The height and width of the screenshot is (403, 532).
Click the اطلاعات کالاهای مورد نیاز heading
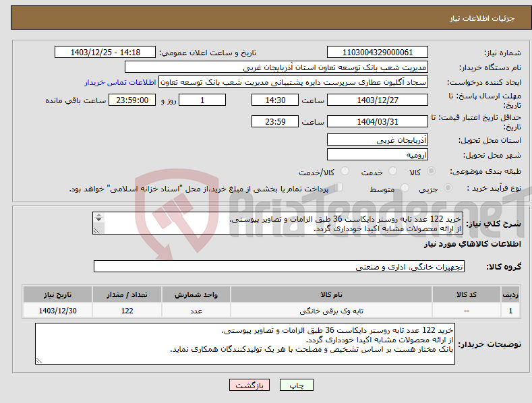(x=472, y=244)
